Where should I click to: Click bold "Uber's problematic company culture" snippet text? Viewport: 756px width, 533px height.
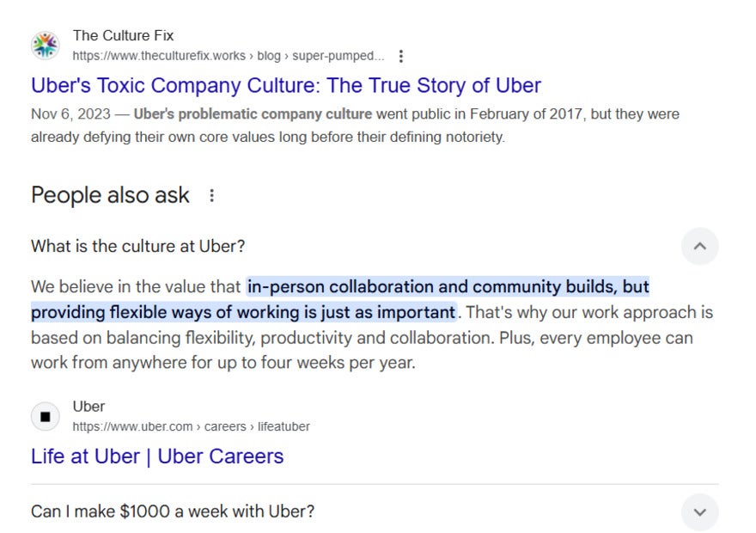click(253, 114)
